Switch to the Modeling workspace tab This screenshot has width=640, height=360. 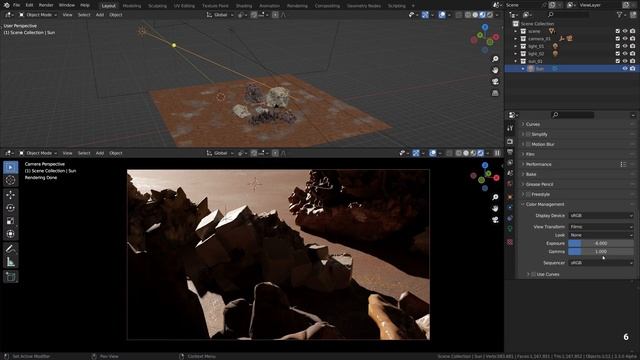click(132, 6)
